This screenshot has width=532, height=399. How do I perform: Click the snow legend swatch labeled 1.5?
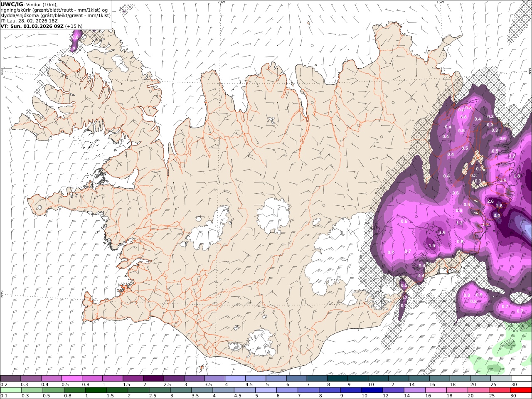point(133,379)
